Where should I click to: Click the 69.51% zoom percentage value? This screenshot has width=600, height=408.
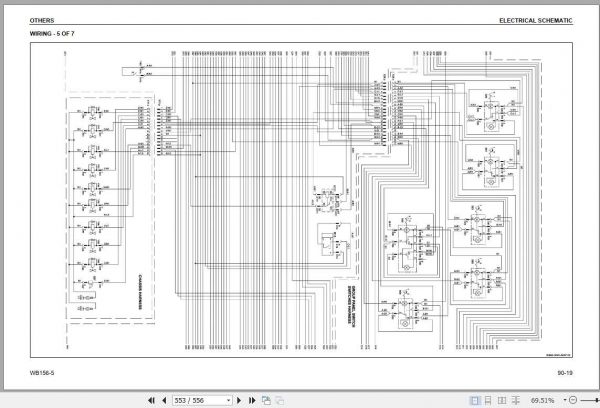[x=542, y=400]
